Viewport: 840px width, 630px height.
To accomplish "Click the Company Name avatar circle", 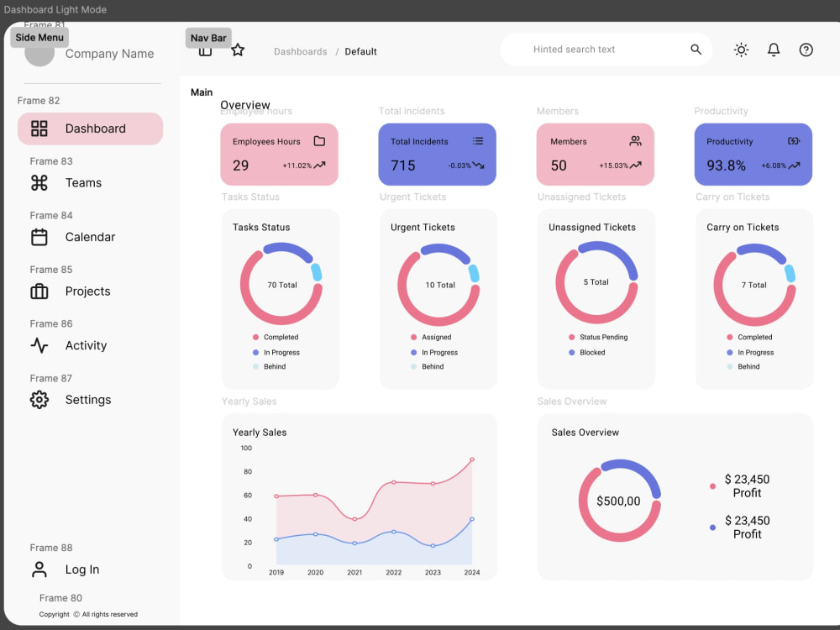I will 39,52.
